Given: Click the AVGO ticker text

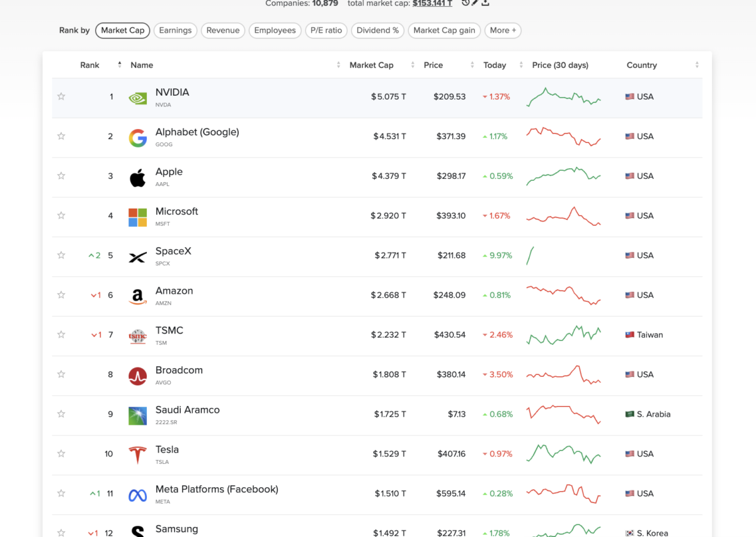Looking at the screenshot, I should 163,383.
